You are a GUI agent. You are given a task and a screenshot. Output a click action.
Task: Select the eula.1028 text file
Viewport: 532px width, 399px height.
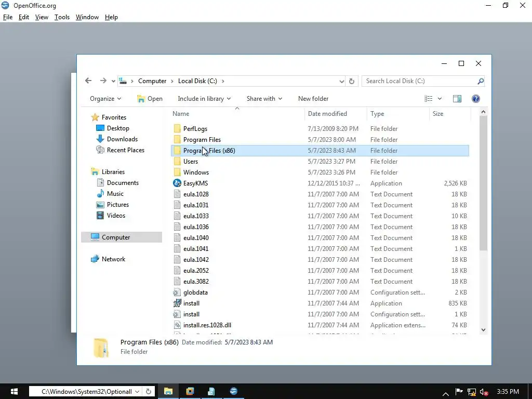coord(320,194)
